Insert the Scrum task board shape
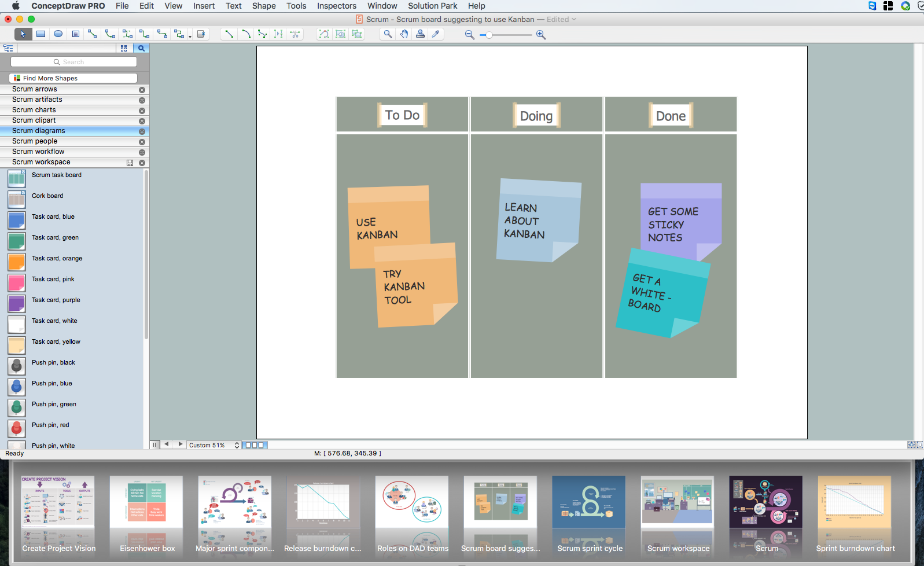 pyautogui.click(x=17, y=179)
